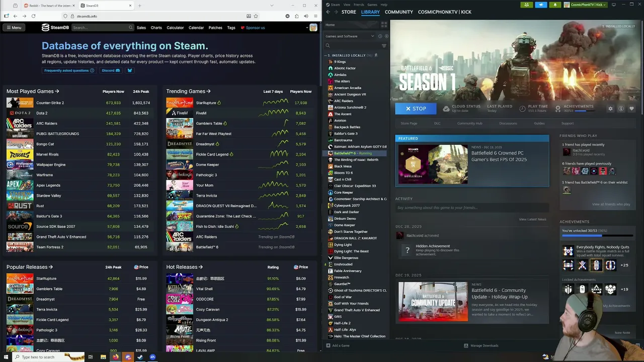Screen dimensions: 644x362
Task: Select Cyberpunk 2077 in Steam library
Action: coord(347,206)
